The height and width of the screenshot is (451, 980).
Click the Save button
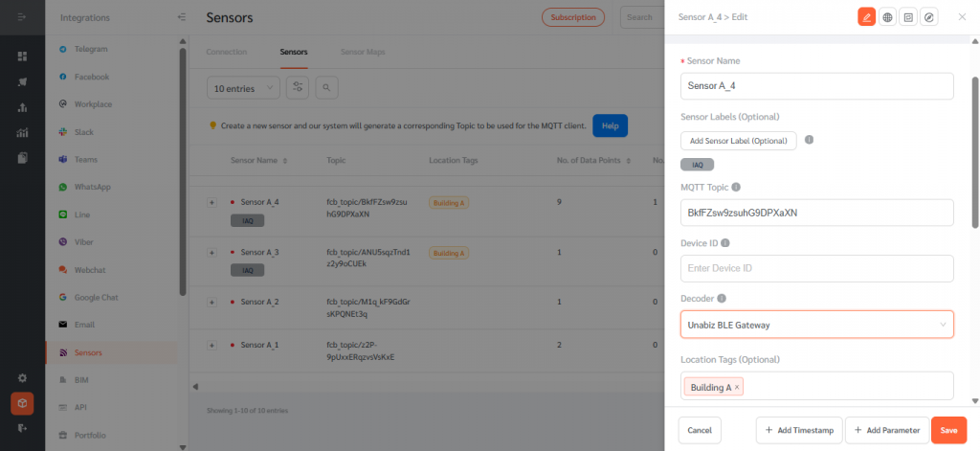coord(948,431)
